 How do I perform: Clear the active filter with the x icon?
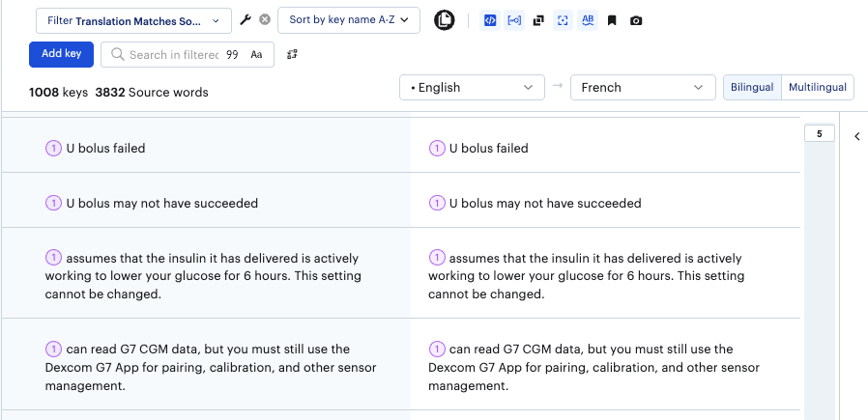coord(264,20)
